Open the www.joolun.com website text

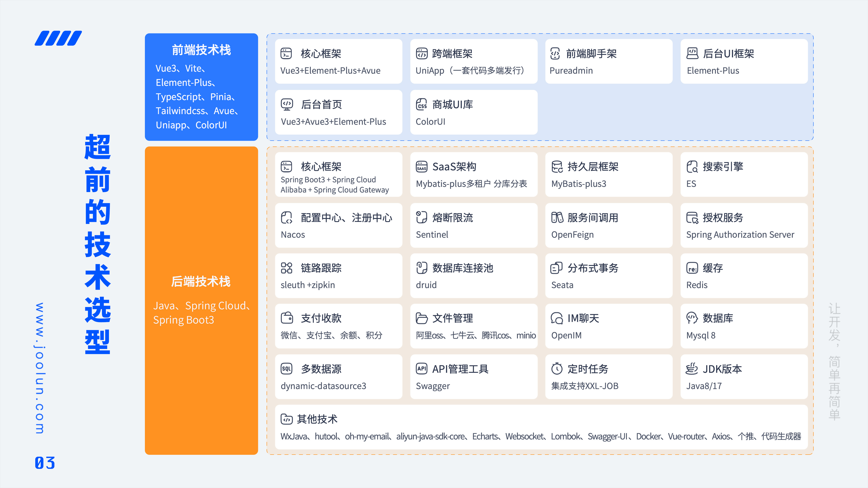click(39, 368)
